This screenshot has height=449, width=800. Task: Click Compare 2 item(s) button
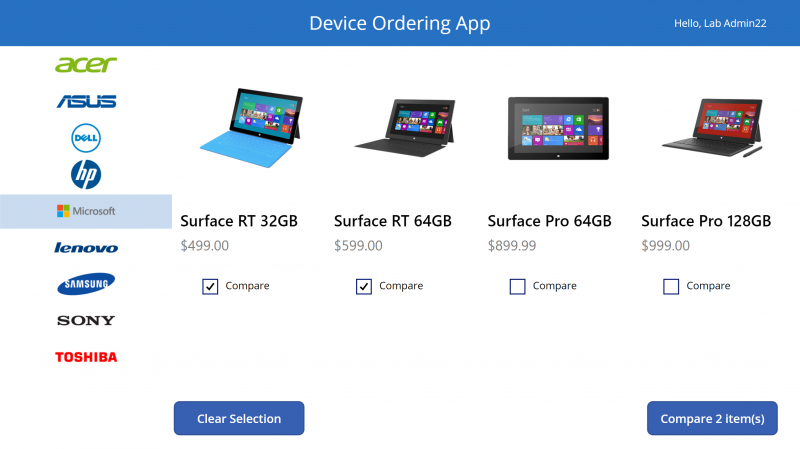click(x=712, y=418)
